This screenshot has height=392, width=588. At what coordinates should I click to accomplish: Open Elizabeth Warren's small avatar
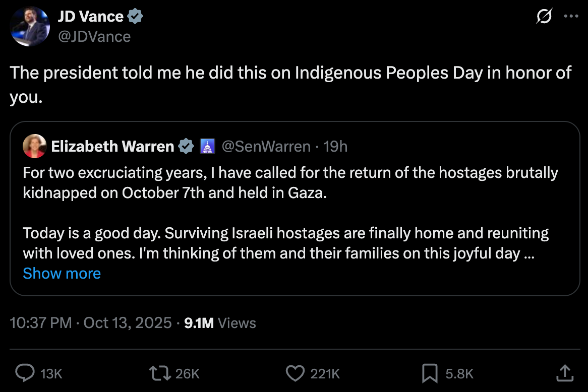coord(34,147)
